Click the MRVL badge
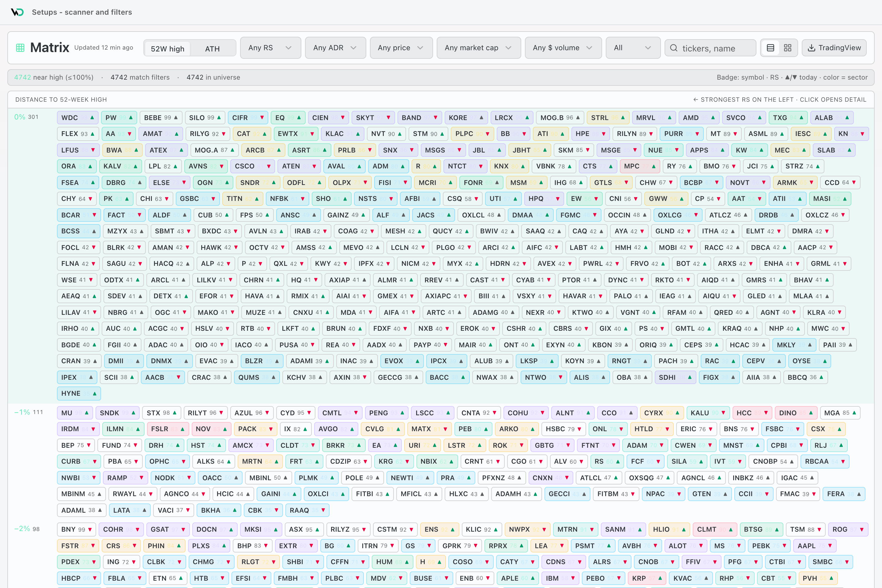 click(654, 118)
